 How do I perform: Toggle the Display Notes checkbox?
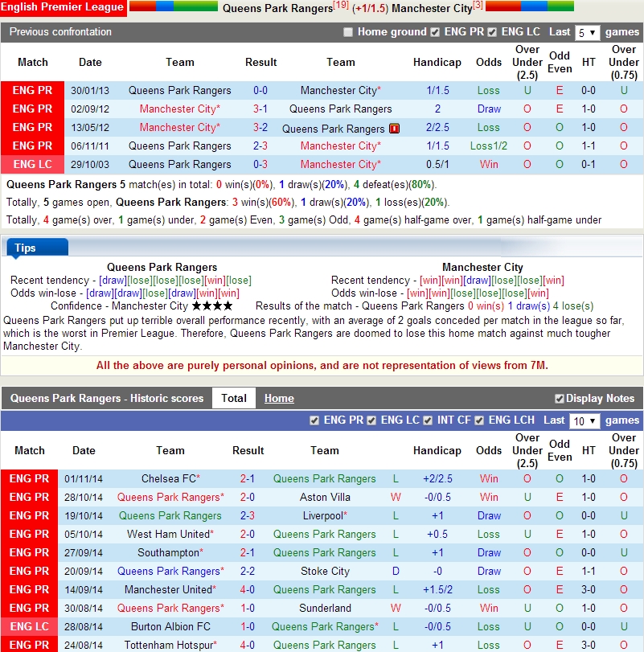(x=560, y=399)
